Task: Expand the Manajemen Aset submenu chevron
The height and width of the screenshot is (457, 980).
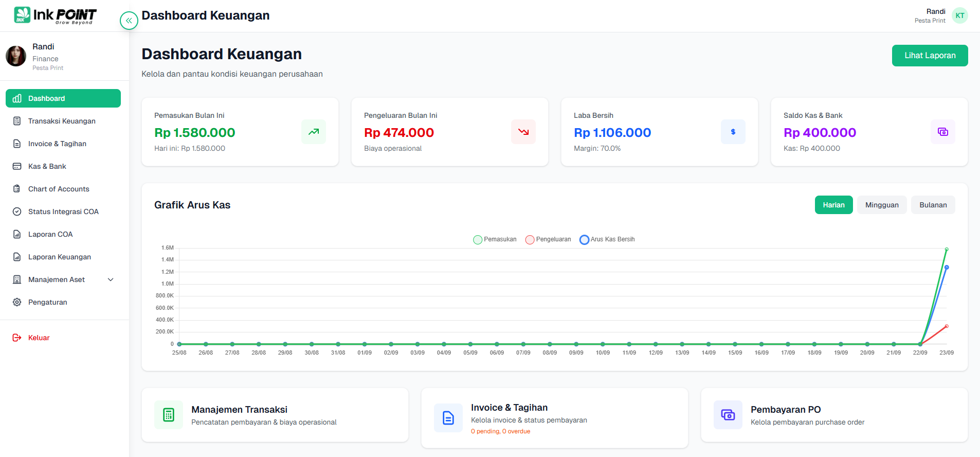Action: click(x=111, y=279)
